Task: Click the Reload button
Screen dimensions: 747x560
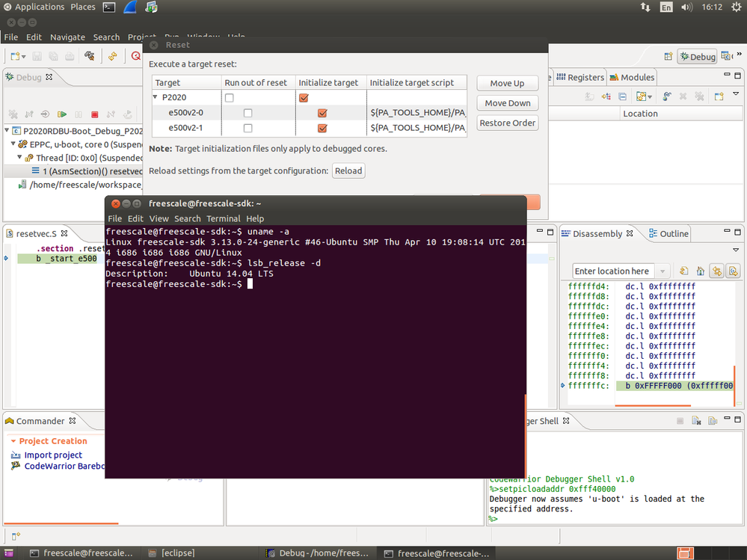Action: tap(348, 170)
